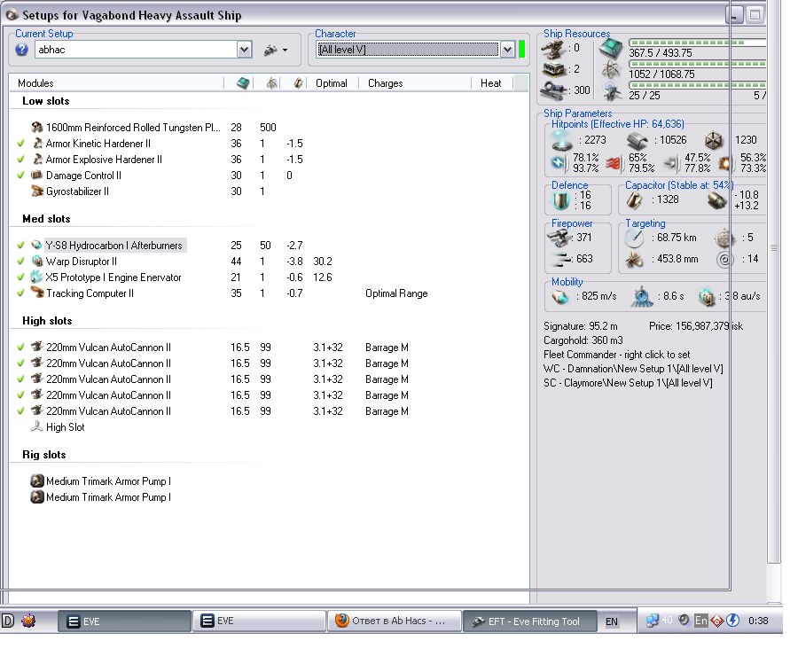The image size is (790, 672).
Task: Click the ship velocity icon under Mobility
Action: [559, 296]
